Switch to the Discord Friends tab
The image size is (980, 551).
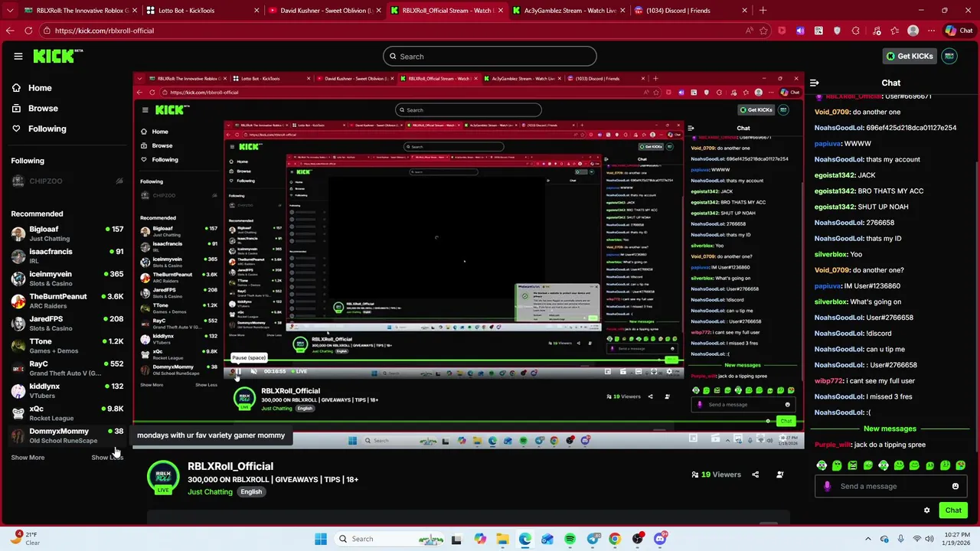[x=691, y=11]
